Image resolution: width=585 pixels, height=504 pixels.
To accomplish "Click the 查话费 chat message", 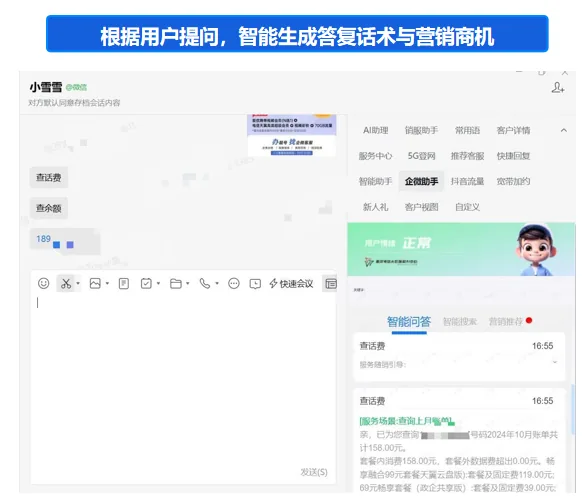I will pyautogui.click(x=49, y=178).
